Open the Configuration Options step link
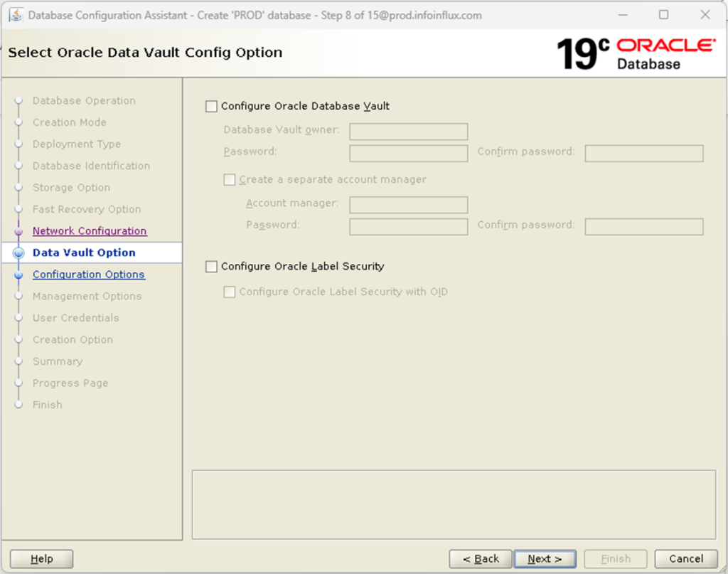Screen dimensions: 728x574 [88, 275]
